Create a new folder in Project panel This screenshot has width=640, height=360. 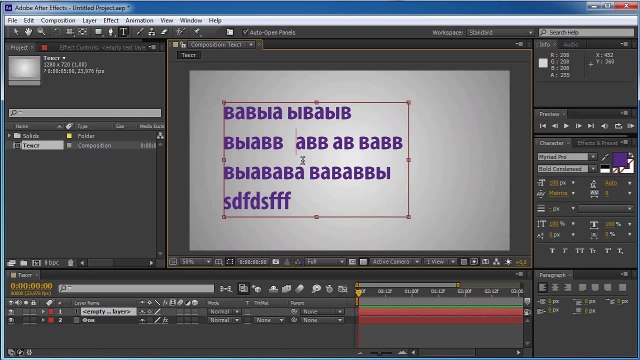pos(24,263)
